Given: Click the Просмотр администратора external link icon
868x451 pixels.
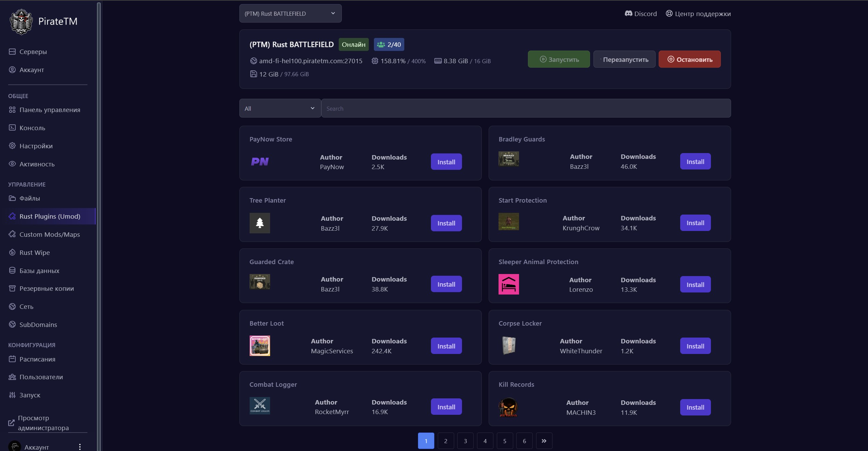Looking at the screenshot, I should [x=11, y=423].
